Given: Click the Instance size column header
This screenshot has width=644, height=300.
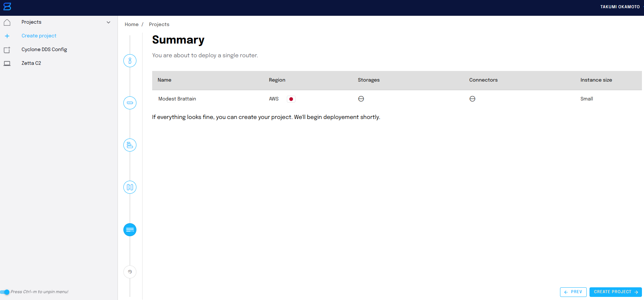Looking at the screenshot, I should point(596,80).
